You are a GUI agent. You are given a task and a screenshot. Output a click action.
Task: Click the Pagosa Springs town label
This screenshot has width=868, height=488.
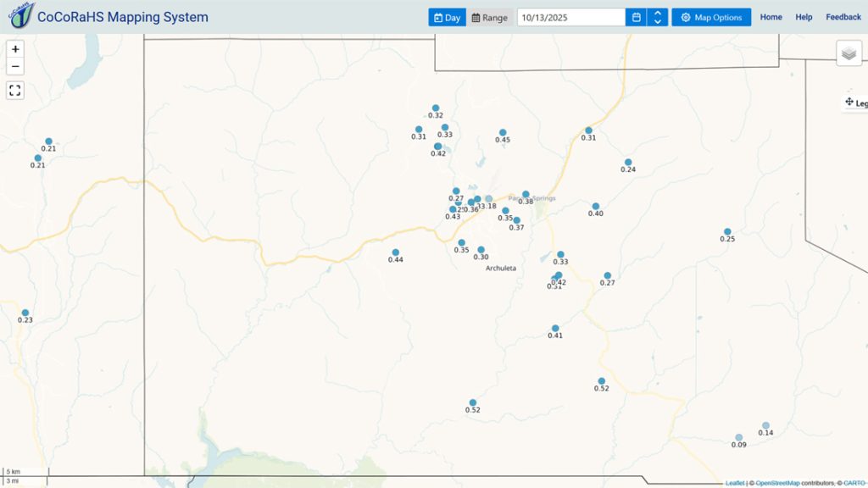(532, 198)
